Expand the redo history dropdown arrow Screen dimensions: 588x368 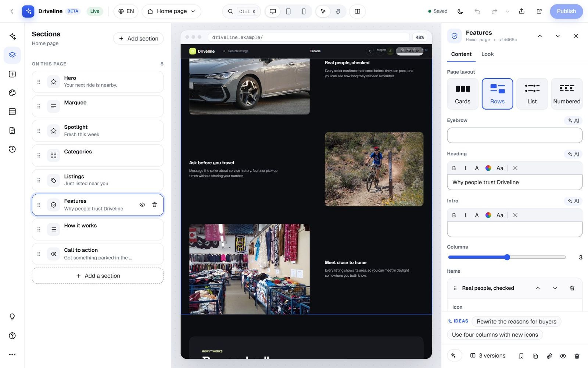(x=508, y=11)
